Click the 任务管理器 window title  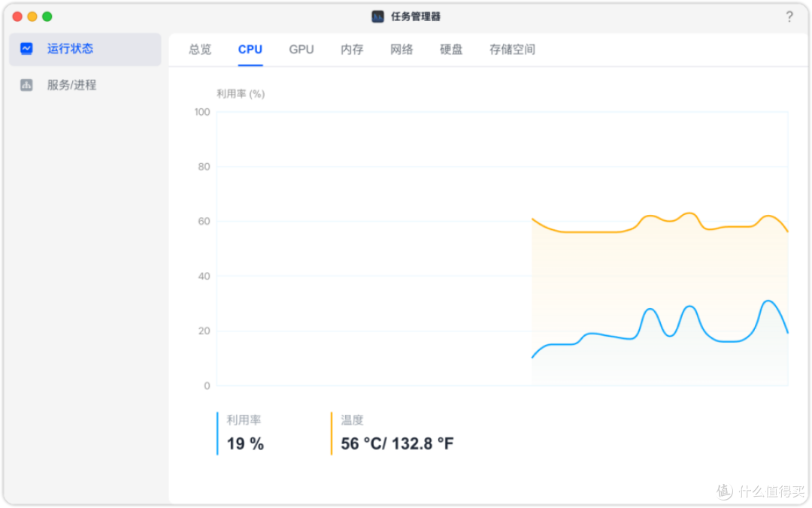pyautogui.click(x=415, y=17)
